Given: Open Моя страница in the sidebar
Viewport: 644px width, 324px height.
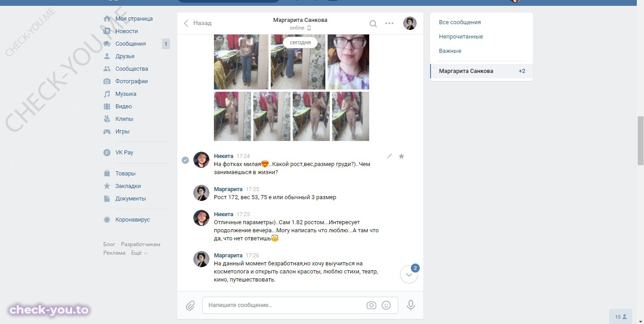Looking at the screenshot, I should (x=134, y=19).
